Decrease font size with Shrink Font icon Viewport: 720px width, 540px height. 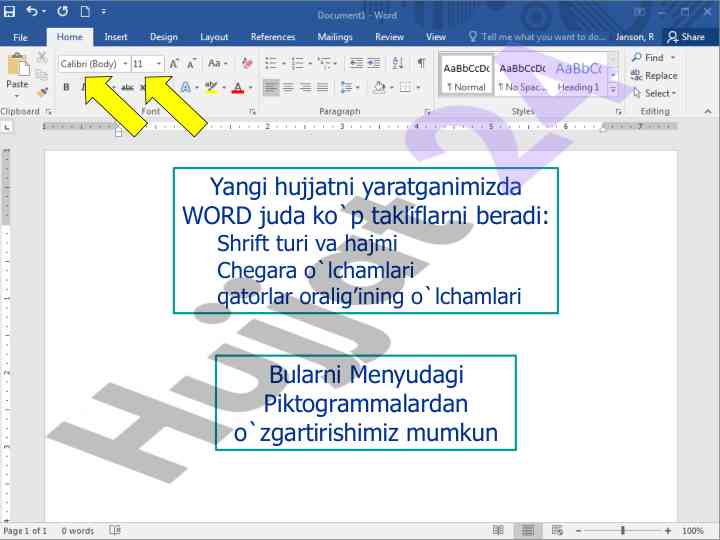(x=191, y=63)
